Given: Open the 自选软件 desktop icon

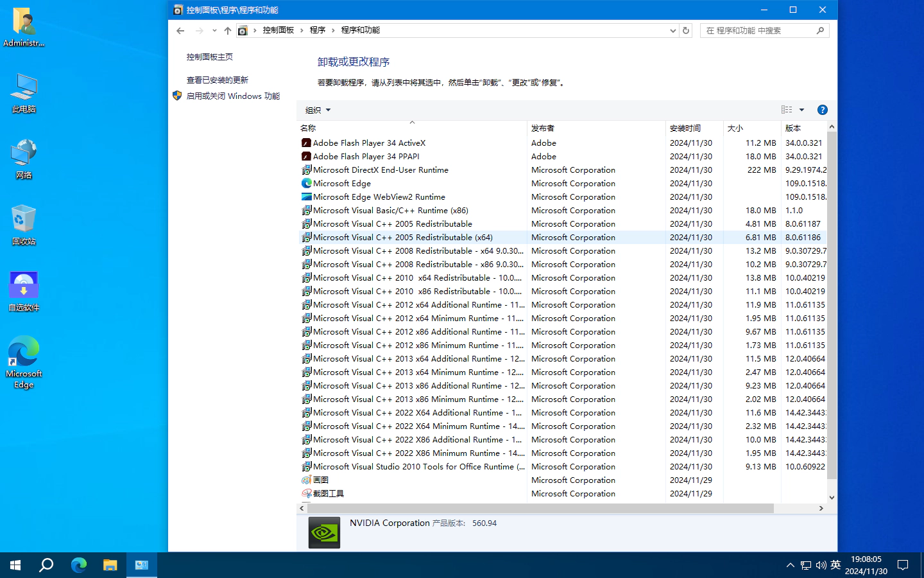Looking at the screenshot, I should [x=24, y=292].
